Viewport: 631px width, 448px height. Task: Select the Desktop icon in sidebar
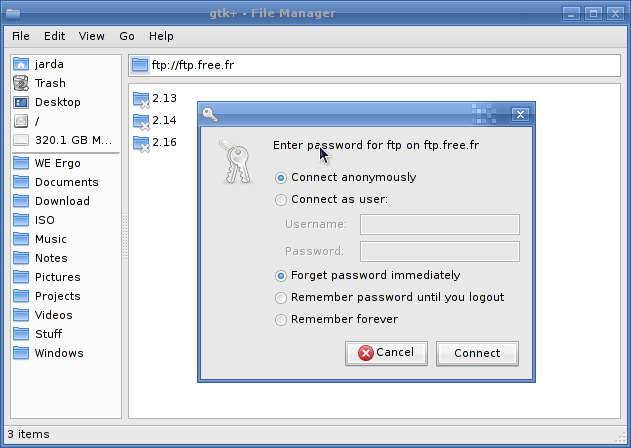(x=21, y=102)
